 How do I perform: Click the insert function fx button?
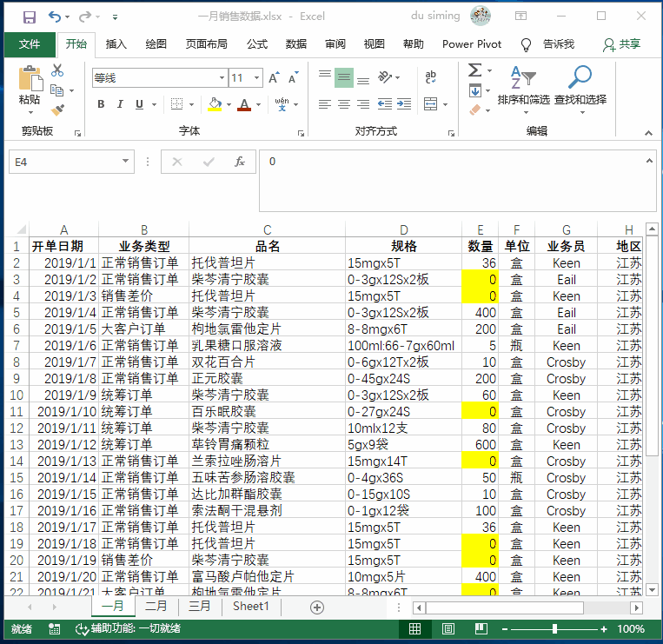240,162
